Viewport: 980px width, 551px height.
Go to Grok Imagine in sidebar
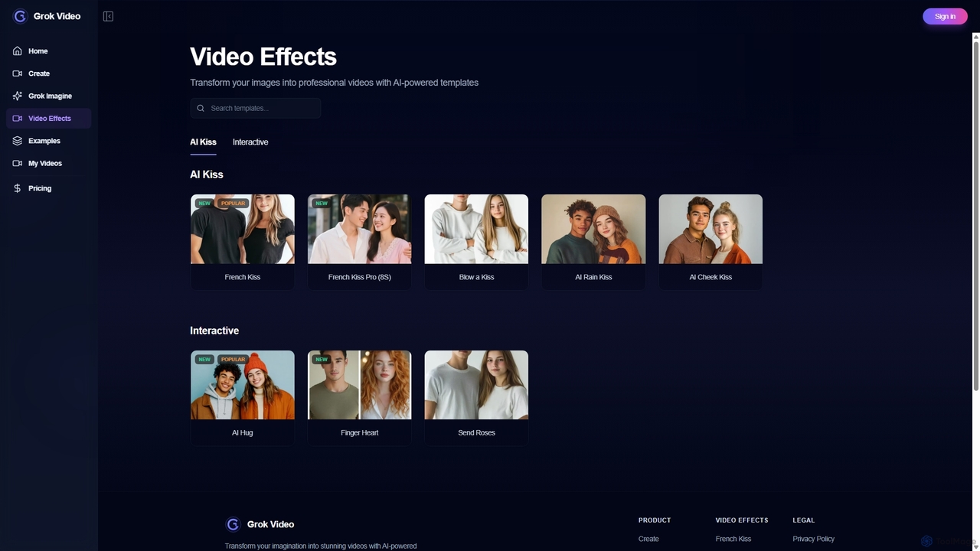pyautogui.click(x=49, y=96)
